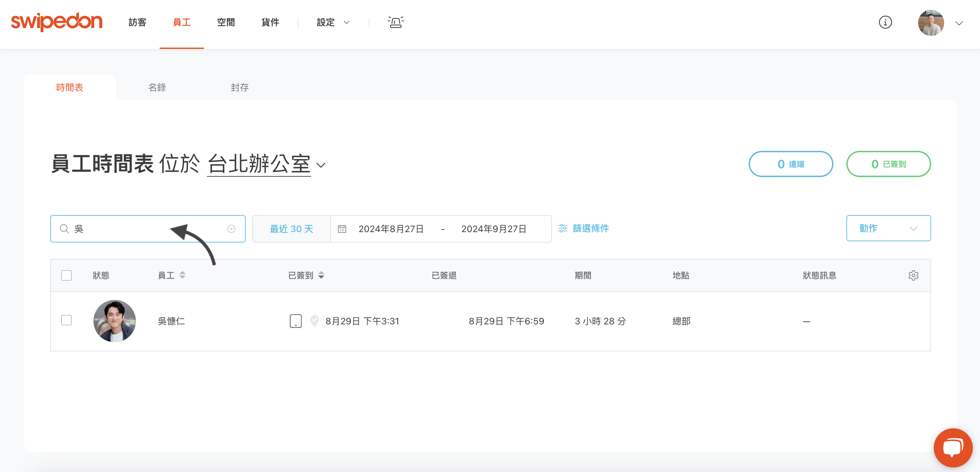Click location cell 總部
Screen dimensions: 980x472
pos(681,321)
